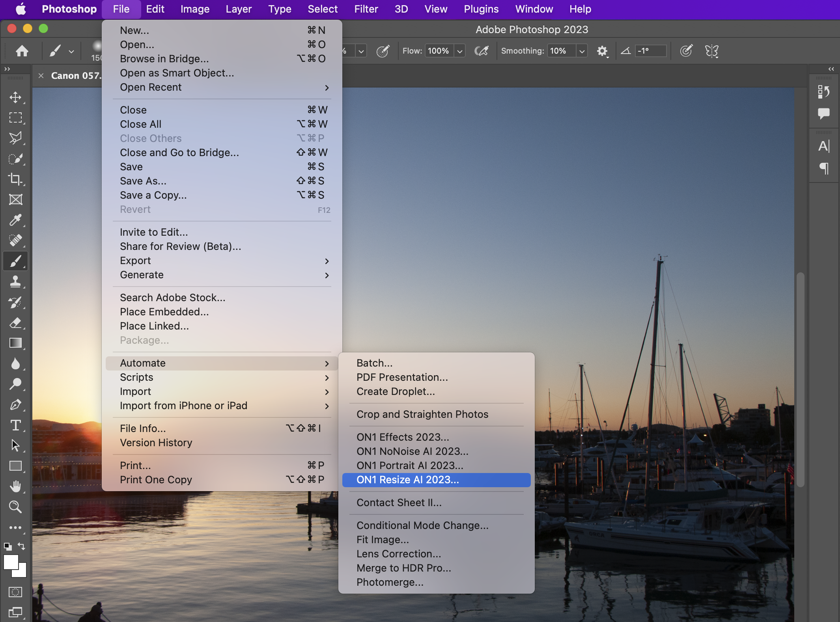Open the Character panel icon
Screen dimensions: 840x622
[x=824, y=146]
